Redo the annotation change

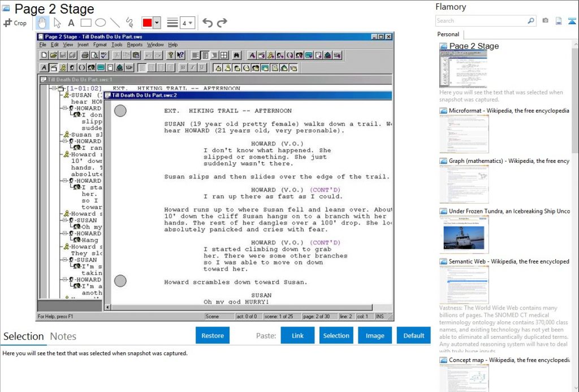[222, 23]
